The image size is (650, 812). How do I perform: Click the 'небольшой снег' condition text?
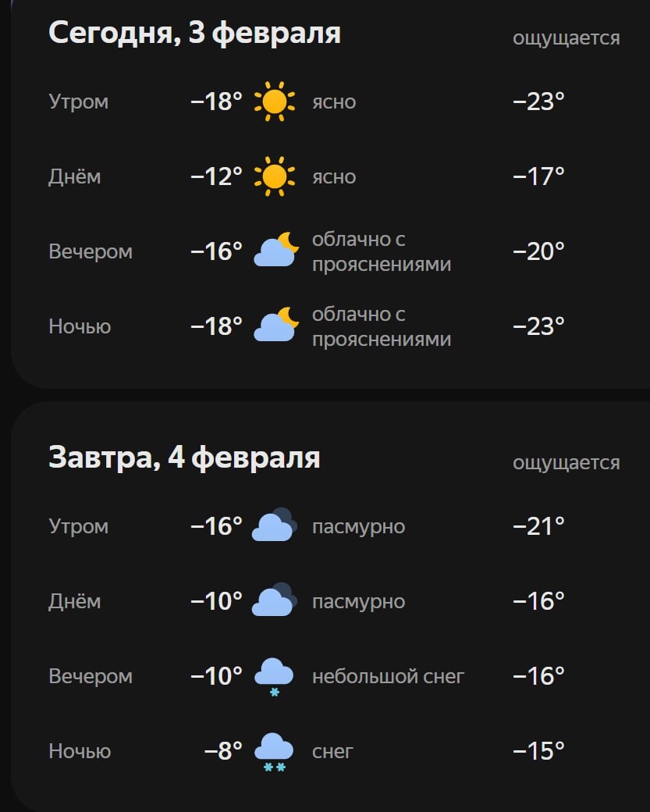click(388, 676)
